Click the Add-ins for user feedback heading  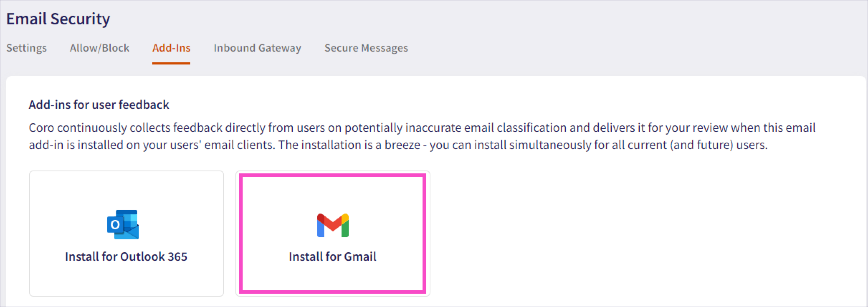coord(99,105)
